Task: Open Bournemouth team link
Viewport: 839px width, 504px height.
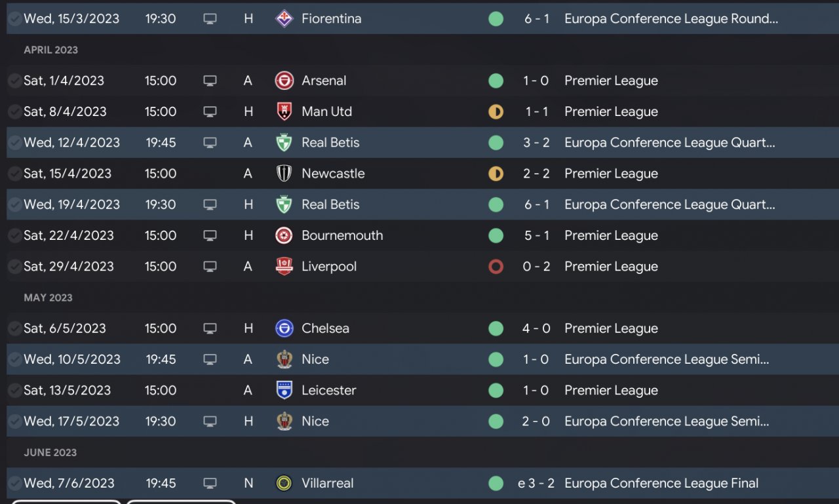Action: [342, 236]
